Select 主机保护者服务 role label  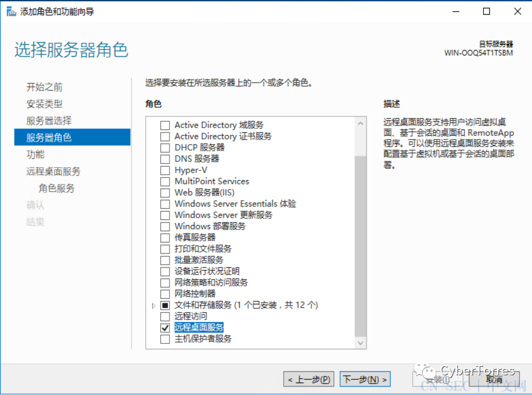203,339
